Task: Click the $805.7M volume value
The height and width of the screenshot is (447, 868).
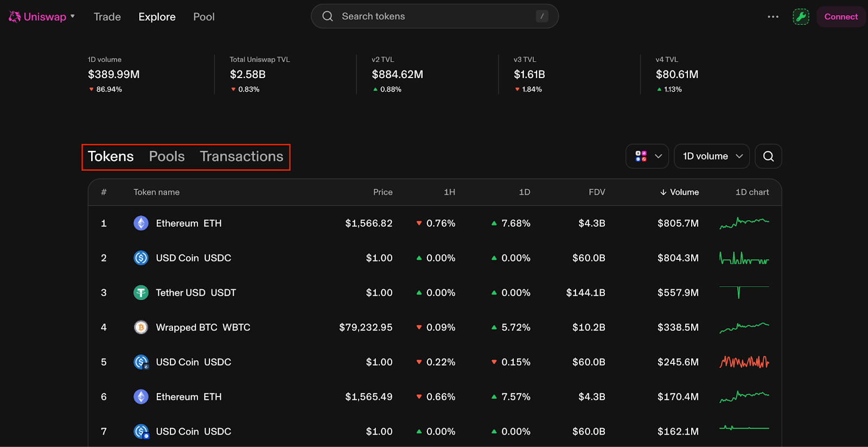Action: (678, 223)
